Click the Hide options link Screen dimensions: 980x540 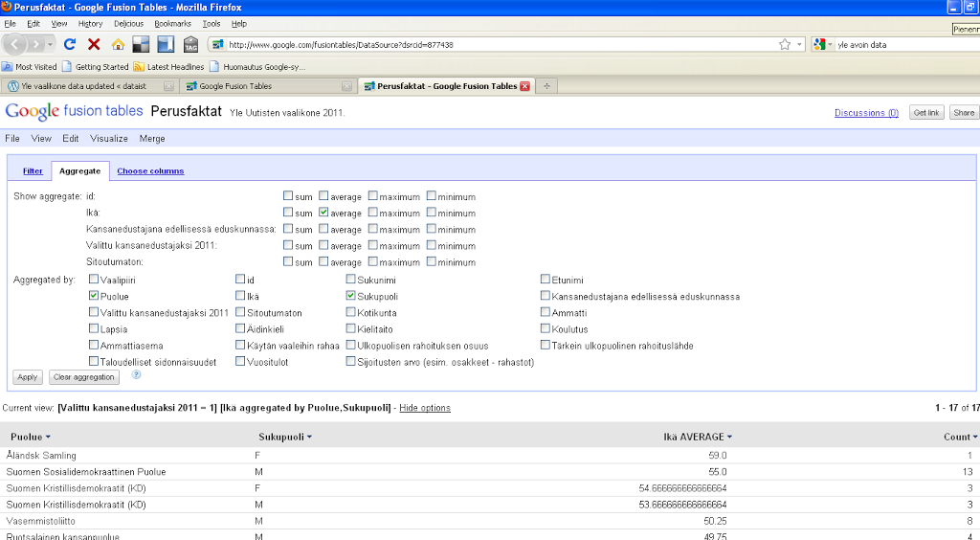tap(424, 408)
